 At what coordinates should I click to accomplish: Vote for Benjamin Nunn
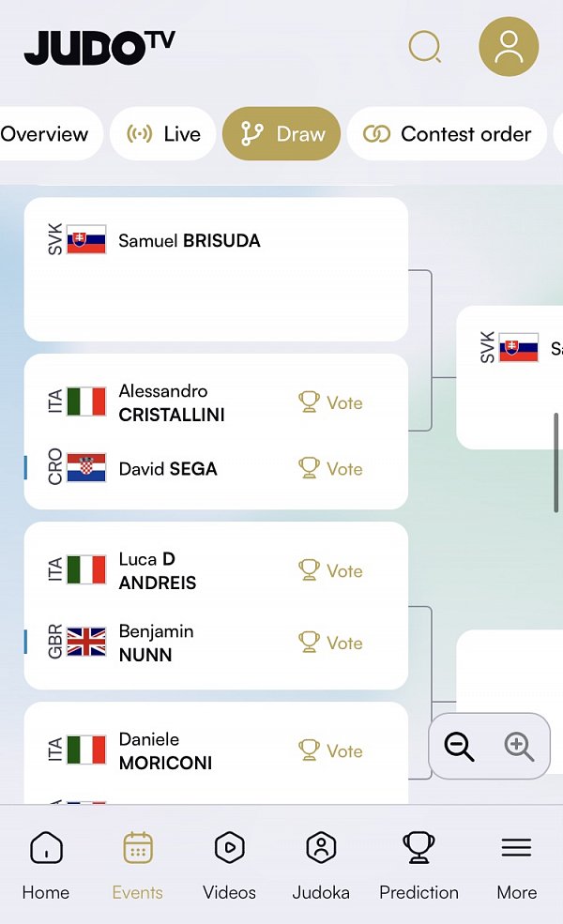tap(330, 643)
